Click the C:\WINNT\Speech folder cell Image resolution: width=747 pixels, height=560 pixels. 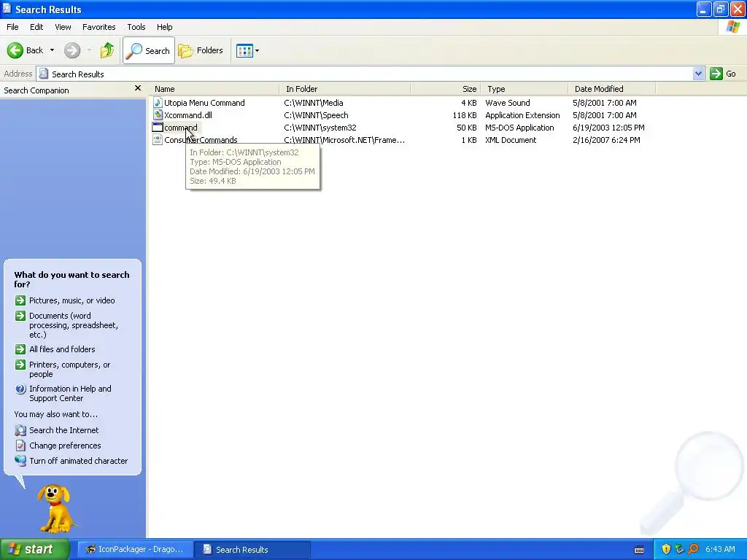coord(316,114)
